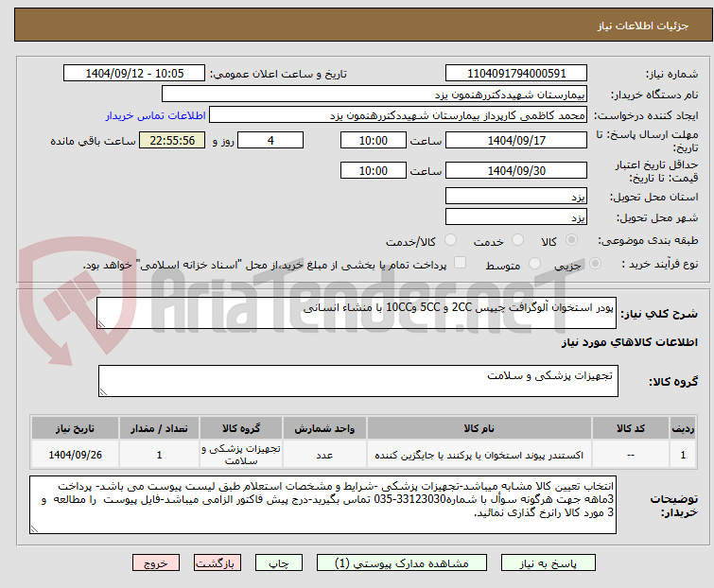The height and width of the screenshot is (588, 714).
Task: Click the item name cell اکستندر پیوند استخوان
Action: tap(479, 454)
